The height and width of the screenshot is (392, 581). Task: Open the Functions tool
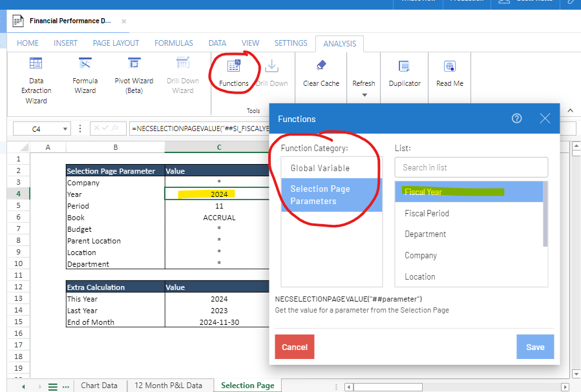click(234, 68)
